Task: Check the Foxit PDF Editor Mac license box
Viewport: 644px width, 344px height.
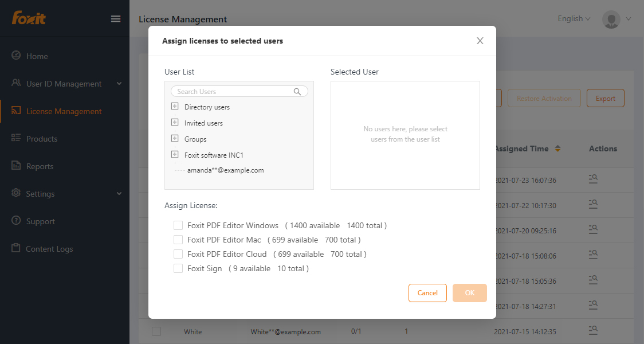Action: (178, 240)
